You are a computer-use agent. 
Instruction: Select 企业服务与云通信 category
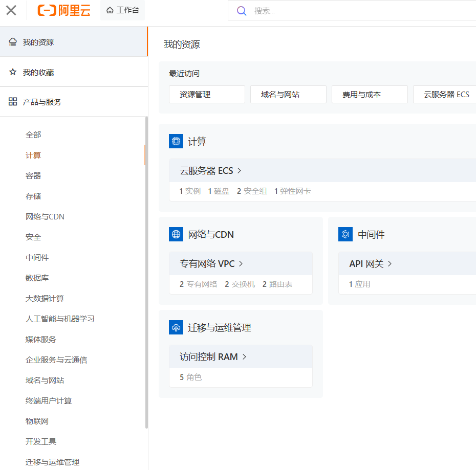tap(56, 360)
